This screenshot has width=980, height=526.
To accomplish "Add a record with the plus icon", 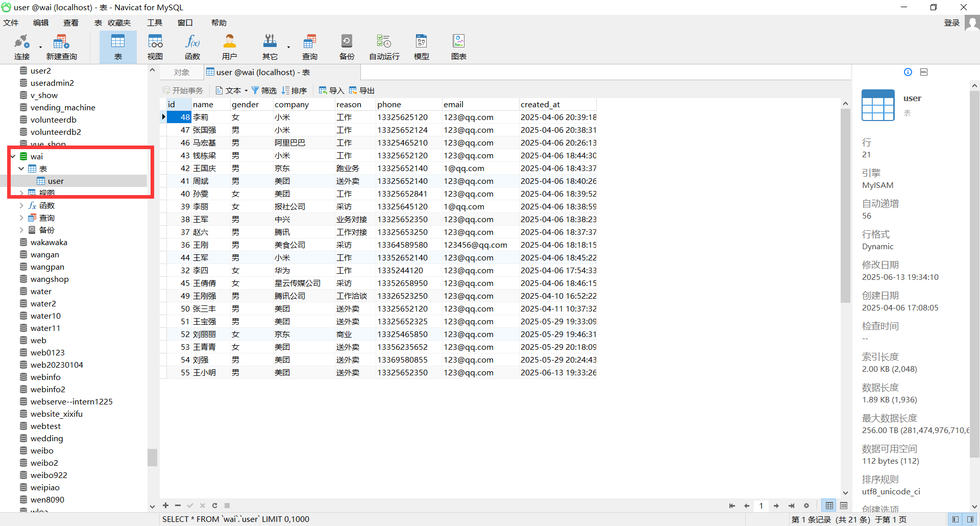I will [x=166, y=506].
